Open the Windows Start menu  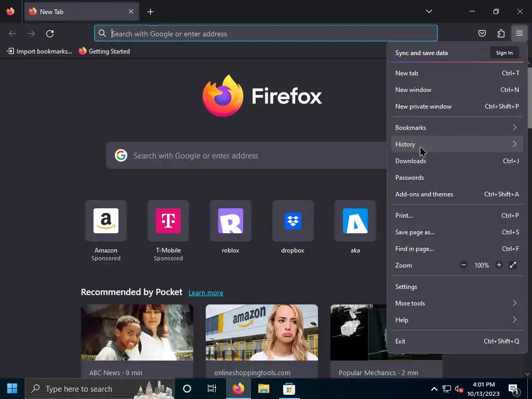12,389
